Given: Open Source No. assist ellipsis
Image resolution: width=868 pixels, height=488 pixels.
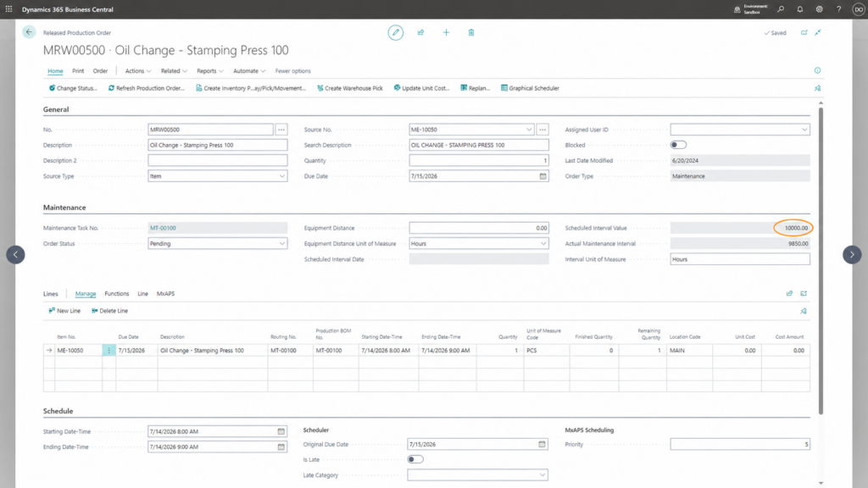Looking at the screenshot, I should click(x=542, y=130).
